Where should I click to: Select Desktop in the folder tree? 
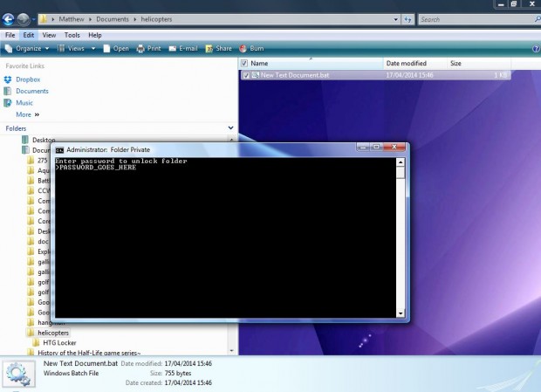(44, 140)
